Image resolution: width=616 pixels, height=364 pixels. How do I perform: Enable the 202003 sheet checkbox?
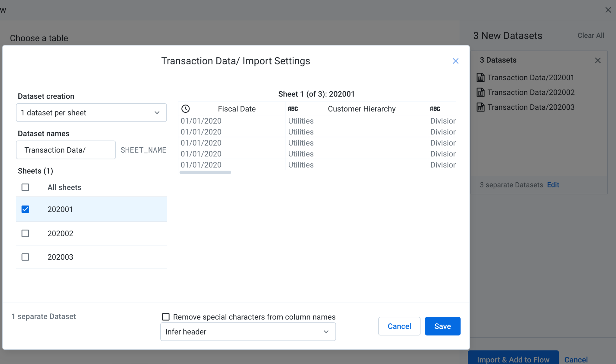[25, 257]
